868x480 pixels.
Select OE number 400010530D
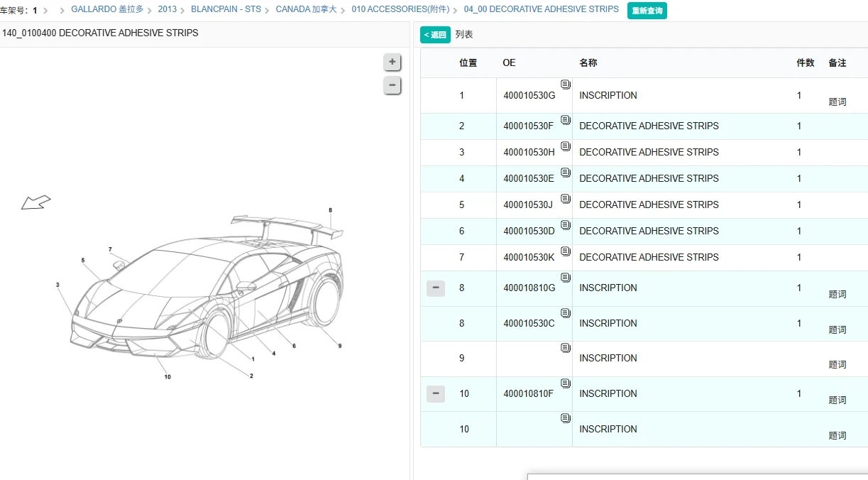click(x=529, y=231)
